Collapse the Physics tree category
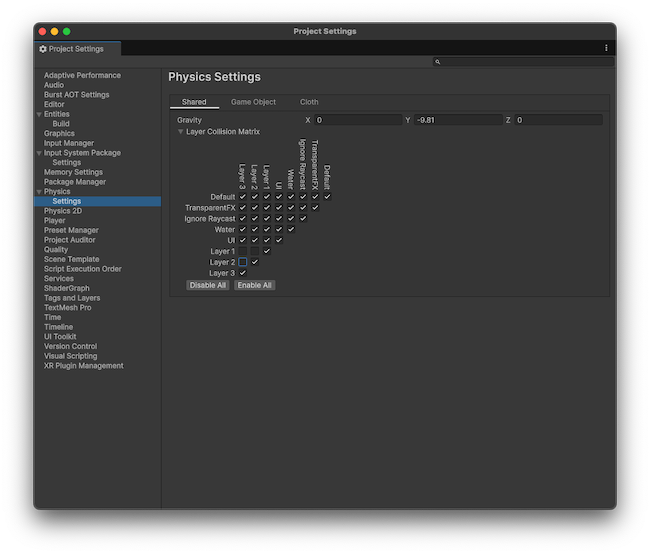Image resolution: width=650 pixels, height=554 pixels. click(40, 192)
